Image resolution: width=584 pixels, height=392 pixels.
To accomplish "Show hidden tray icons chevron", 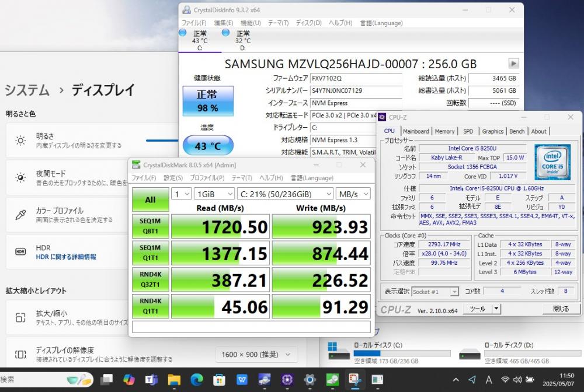I will tap(456, 380).
